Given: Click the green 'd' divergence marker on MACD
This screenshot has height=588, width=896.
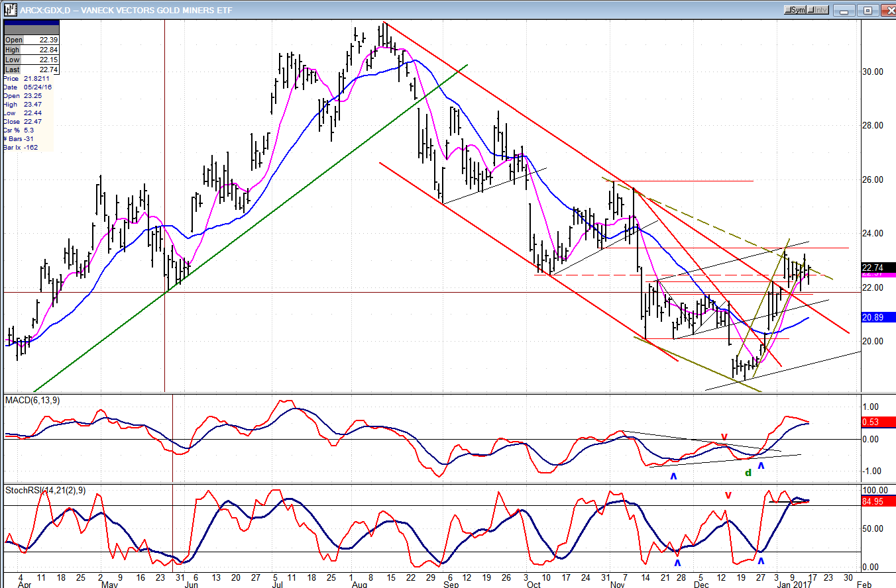Looking at the screenshot, I should pyautogui.click(x=748, y=473).
